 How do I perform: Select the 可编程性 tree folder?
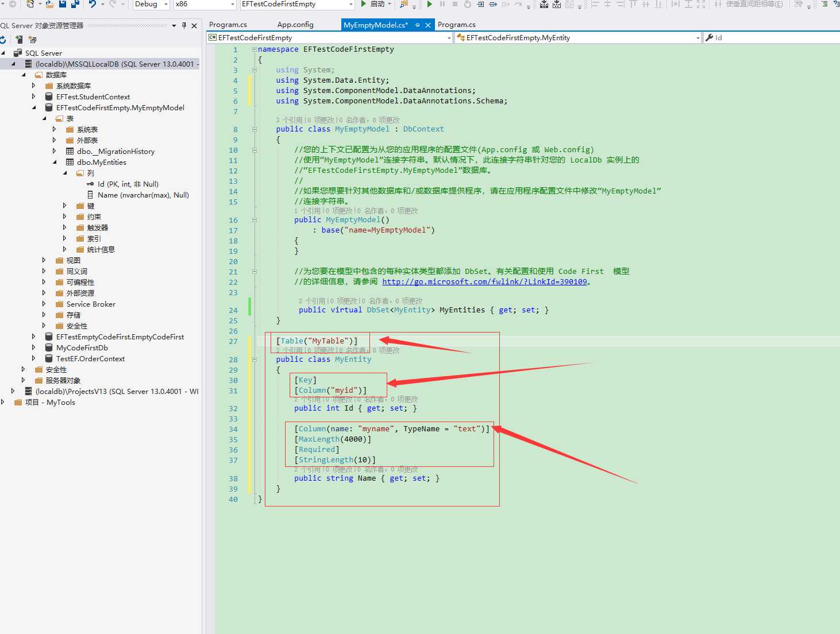click(80, 283)
